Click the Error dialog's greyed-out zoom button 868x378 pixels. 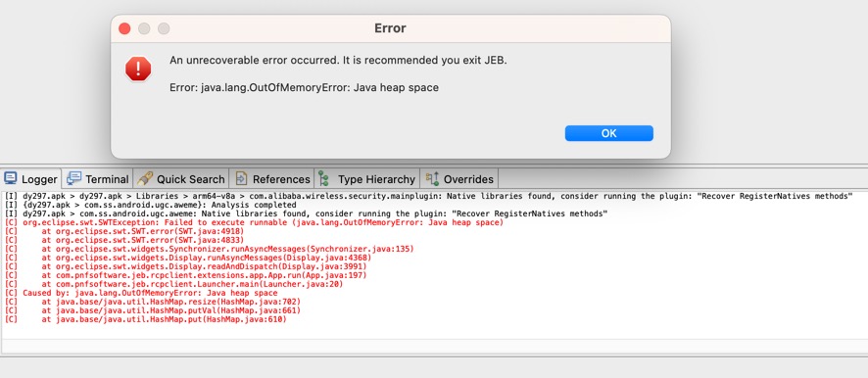pos(164,28)
